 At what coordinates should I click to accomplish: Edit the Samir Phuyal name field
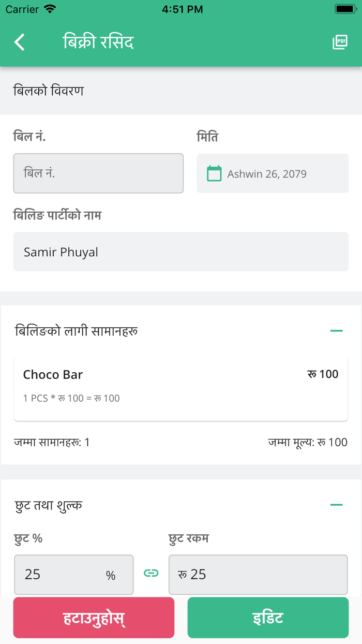[180, 252]
